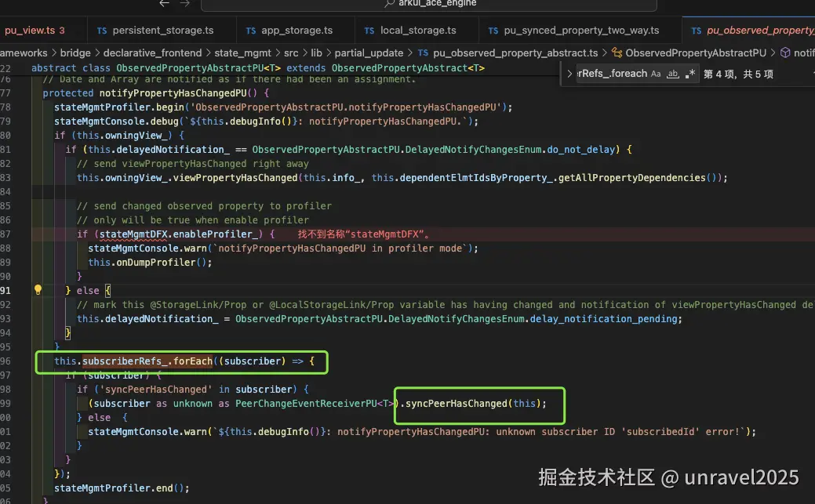Image resolution: width=815 pixels, height=504 pixels.
Task: Open the pu_observed_property_abstract.ts breadcrumb
Action: [515, 53]
